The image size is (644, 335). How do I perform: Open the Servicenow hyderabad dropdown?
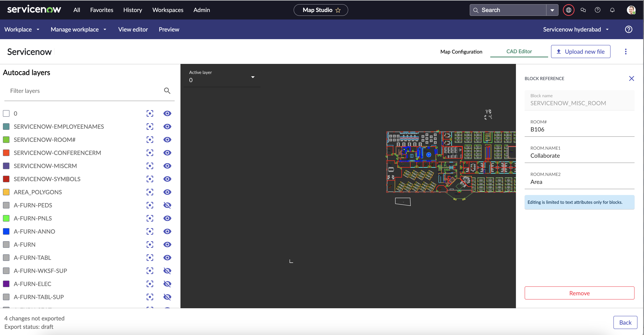[x=576, y=29]
